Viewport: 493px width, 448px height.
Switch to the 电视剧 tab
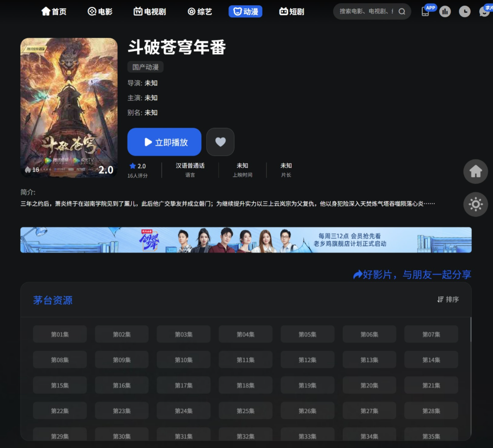(150, 12)
